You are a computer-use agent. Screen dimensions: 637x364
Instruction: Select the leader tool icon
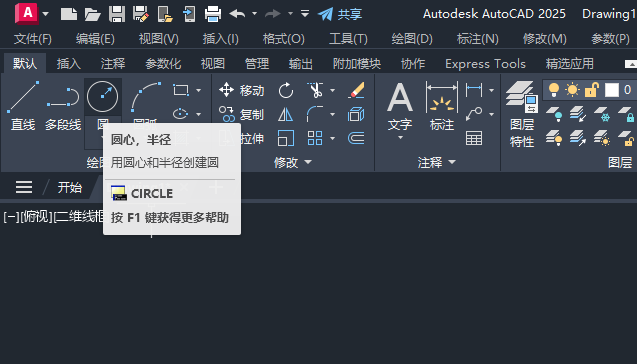[x=474, y=114]
